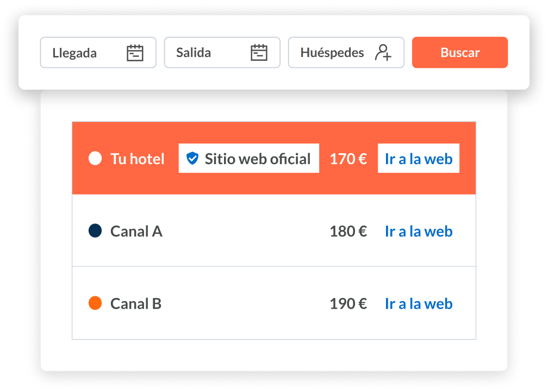Select the navy dot beside Canal A
This screenshot has height=392, width=548.
[95, 231]
